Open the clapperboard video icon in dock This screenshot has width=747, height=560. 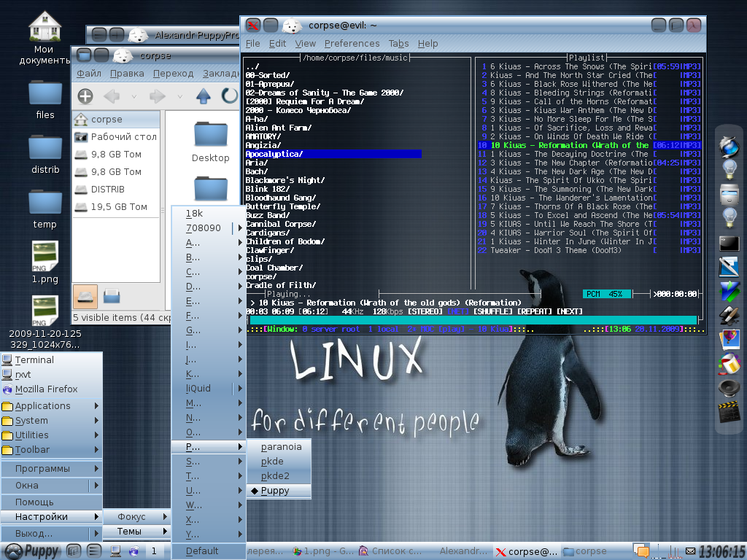click(x=729, y=413)
